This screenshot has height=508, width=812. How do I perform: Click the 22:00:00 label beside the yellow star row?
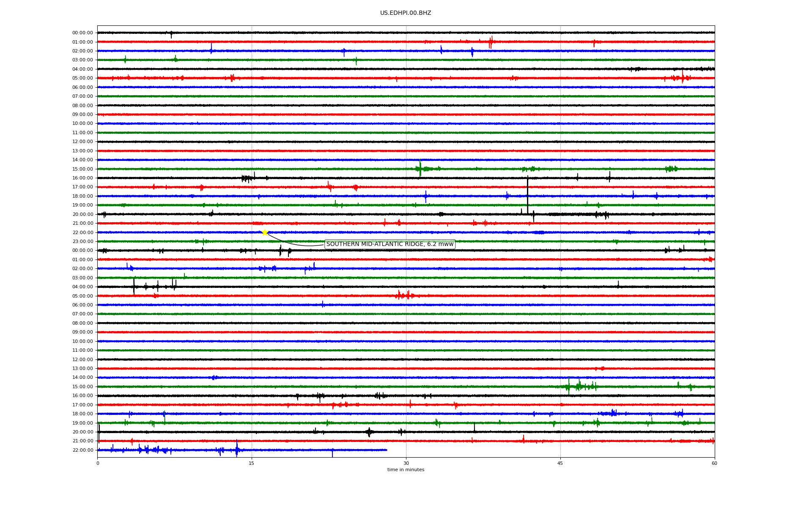82,232
